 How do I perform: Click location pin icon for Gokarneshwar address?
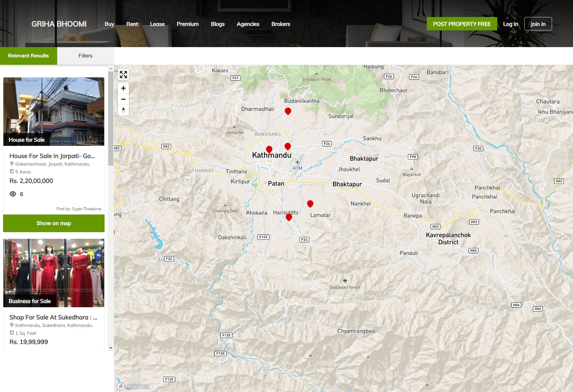12,164
